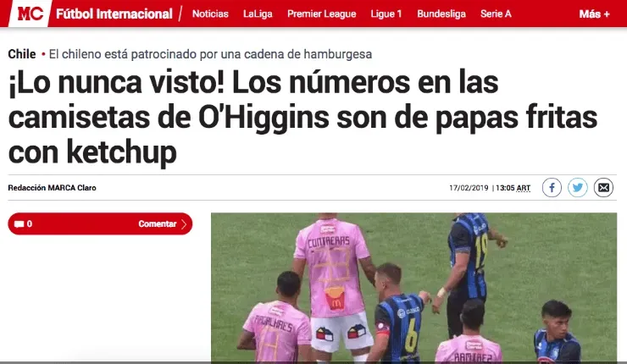627x364 pixels.
Task: Select Bundesliga in navigation
Action: 441,14
